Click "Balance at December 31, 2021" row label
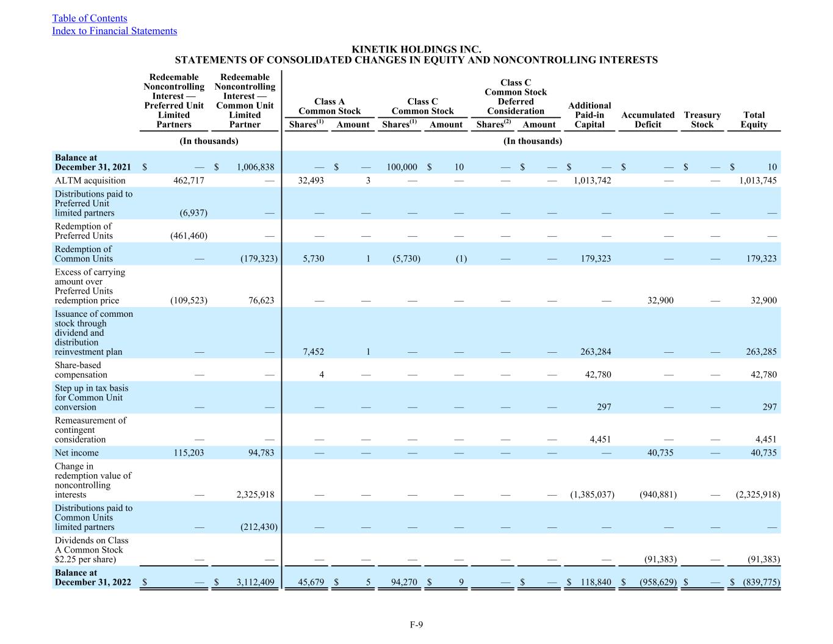The height and width of the screenshot is (644, 833). click(x=93, y=162)
